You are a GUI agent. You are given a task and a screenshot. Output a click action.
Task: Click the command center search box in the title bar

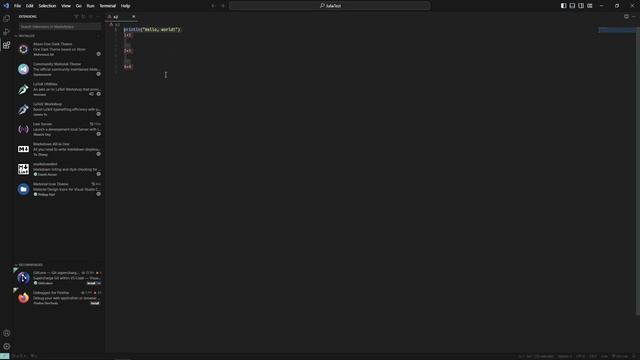pyautogui.click(x=330, y=6)
